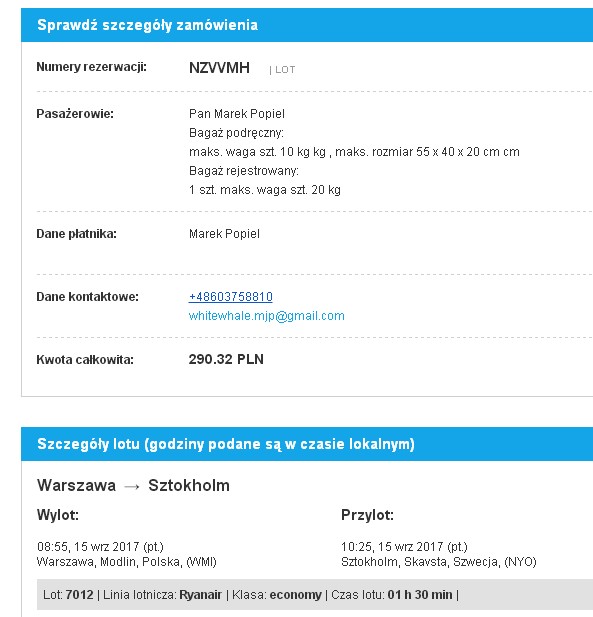Click the 'Kwota całkowita' label
The image size is (593, 617).
(85, 359)
